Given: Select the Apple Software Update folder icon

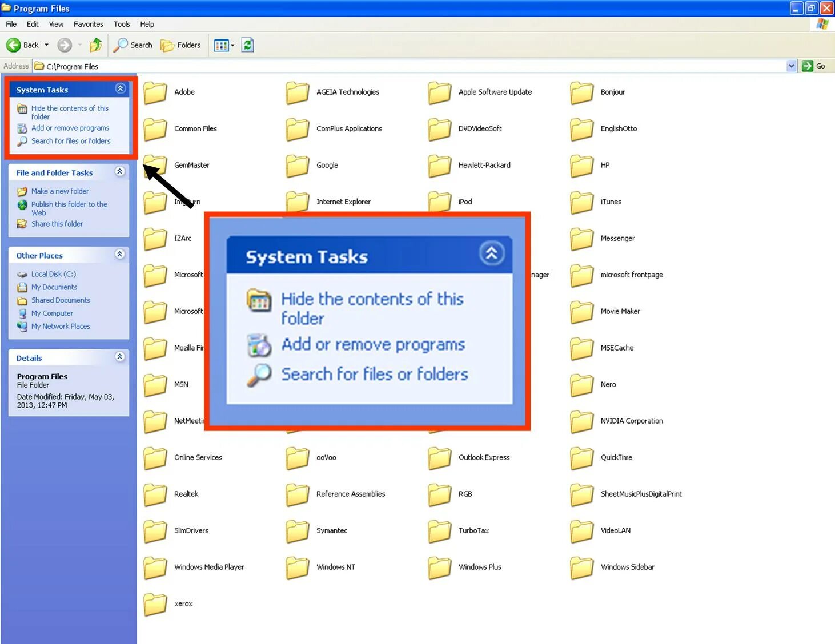Looking at the screenshot, I should [x=440, y=92].
